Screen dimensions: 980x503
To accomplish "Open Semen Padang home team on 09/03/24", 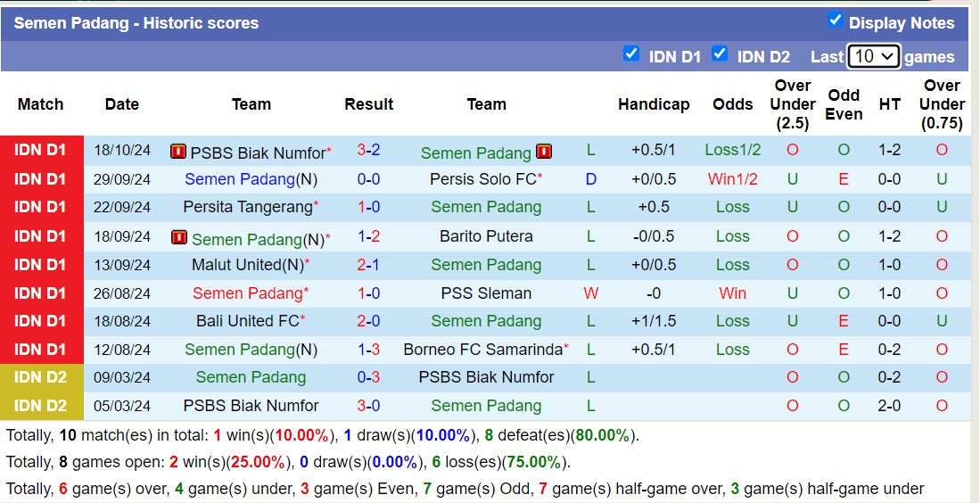I will pyautogui.click(x=251, y=377).
